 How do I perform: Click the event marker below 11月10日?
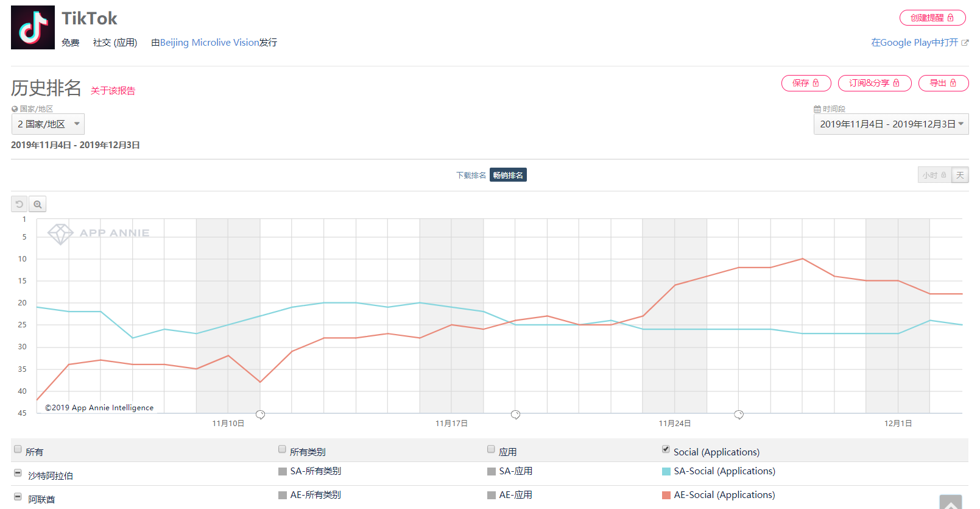click(260, 415)
